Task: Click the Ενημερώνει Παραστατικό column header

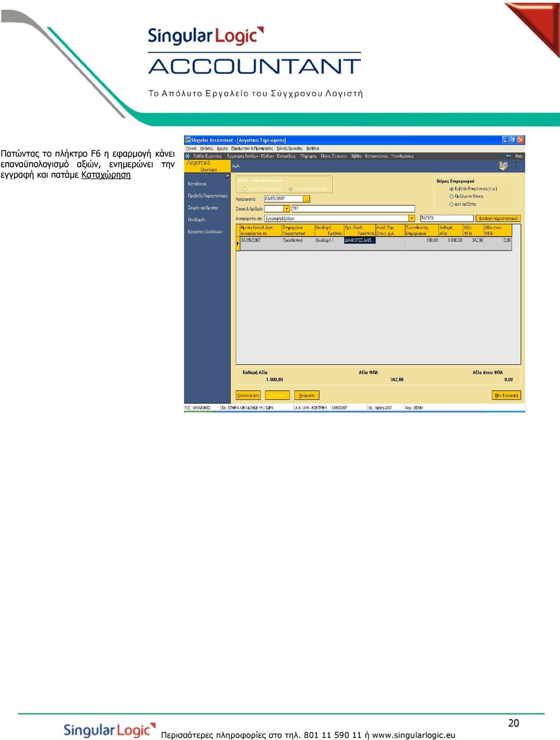Action: tap(298, 231)
